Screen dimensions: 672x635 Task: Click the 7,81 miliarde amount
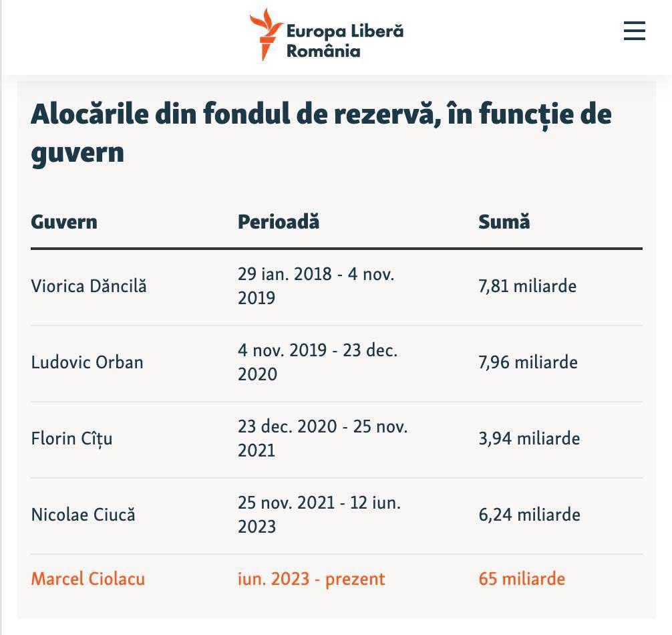click(527, 287)
